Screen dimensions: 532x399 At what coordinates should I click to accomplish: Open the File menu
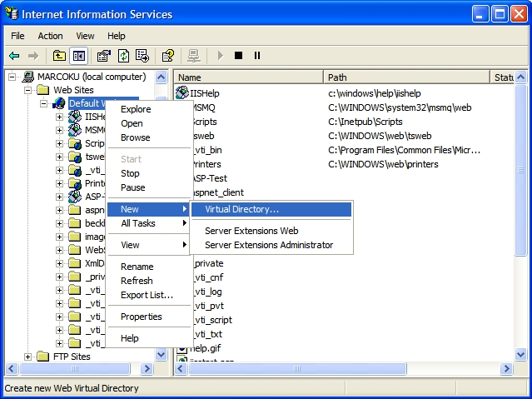click(x=17, y=36)
